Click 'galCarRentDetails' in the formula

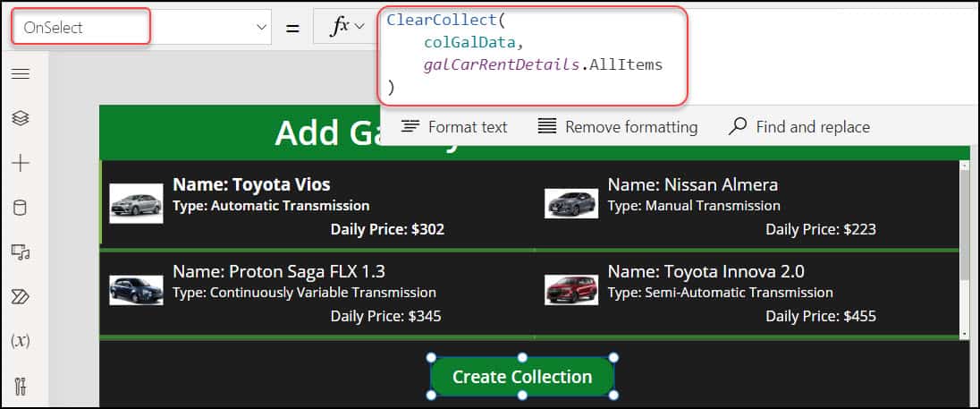tap(502, 64)
